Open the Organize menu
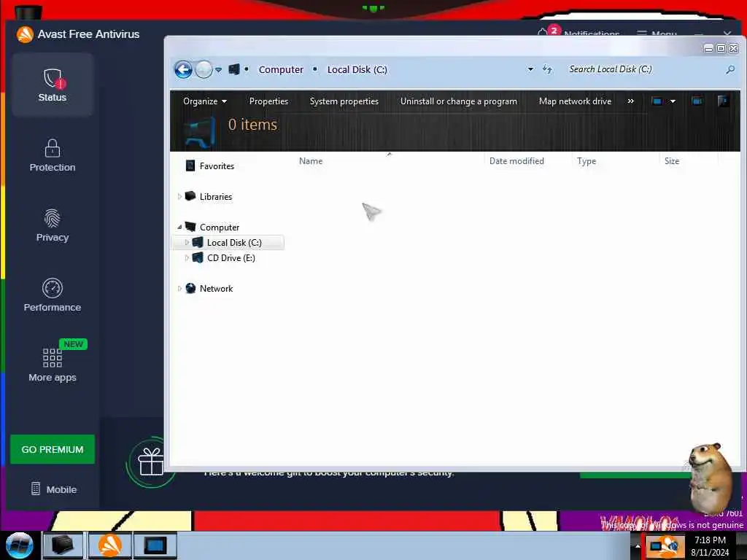This screenshot has height=560, width=747. pyautogui.click(x=205, y=101)
